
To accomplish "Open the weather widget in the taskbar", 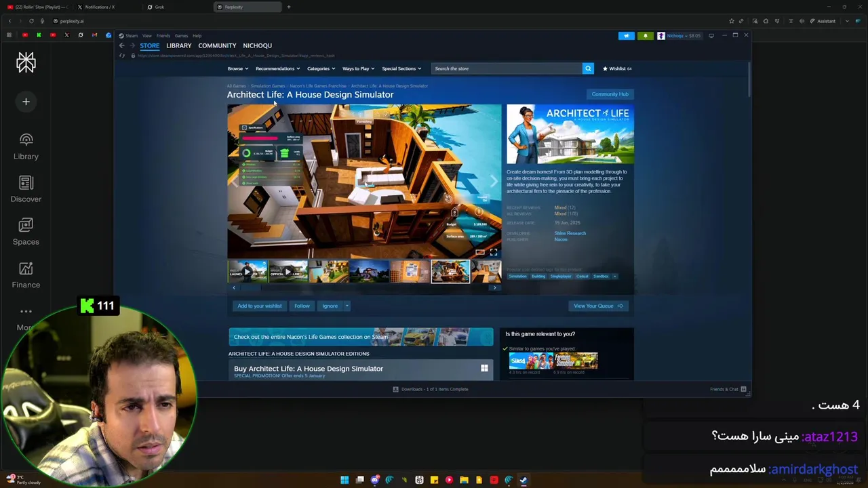I will coord(24,480).
